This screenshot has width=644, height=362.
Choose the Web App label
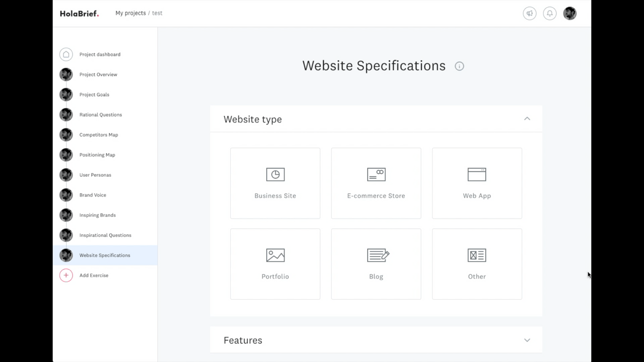click(x=477, y=196)
